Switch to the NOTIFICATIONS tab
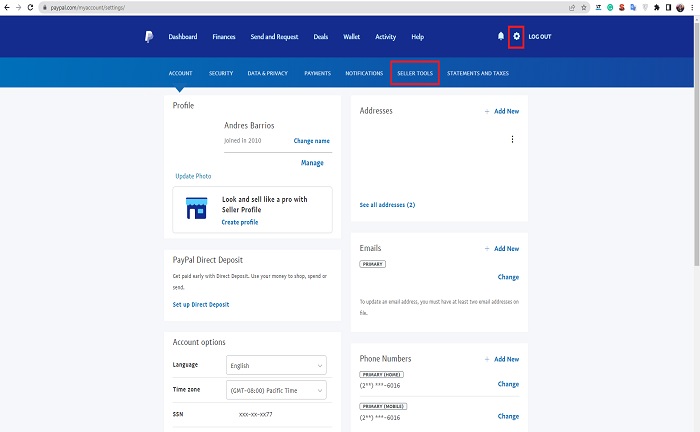This screenshot has width=700, height=432. [x=364, y=73]
